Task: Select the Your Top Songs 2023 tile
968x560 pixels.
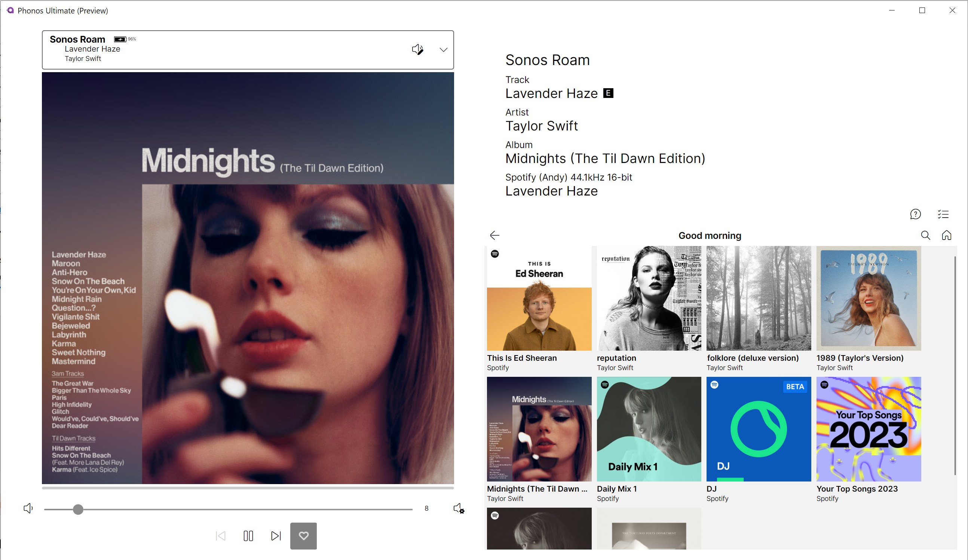Action: point(869,429)
